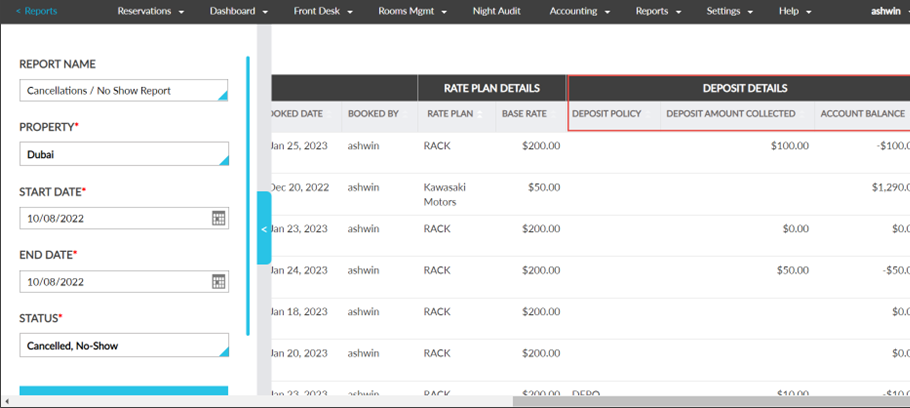Select the Jan 24, 2023 booked date cell
The height and width of the screenshot is (408, 910).
click(299, 270)
